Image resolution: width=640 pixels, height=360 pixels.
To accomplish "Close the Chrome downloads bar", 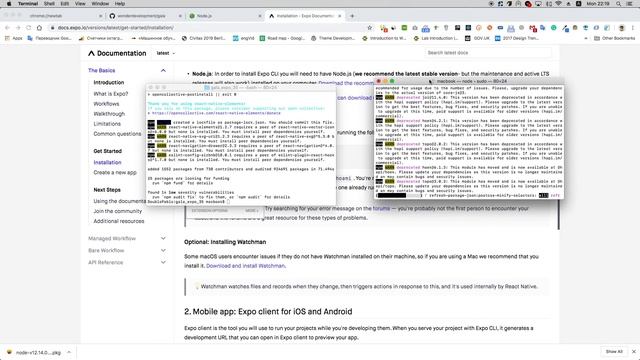I will click(x=633, y=352).
